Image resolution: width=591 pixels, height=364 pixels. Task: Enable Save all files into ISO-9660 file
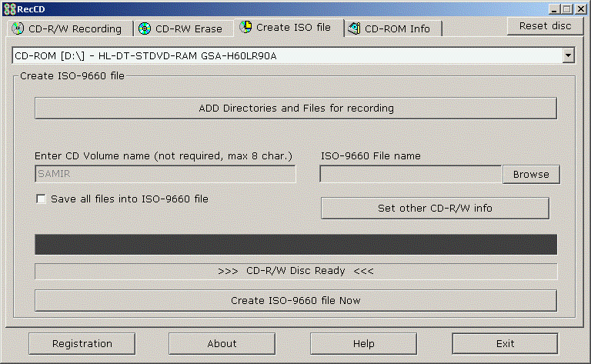point(42,199)
